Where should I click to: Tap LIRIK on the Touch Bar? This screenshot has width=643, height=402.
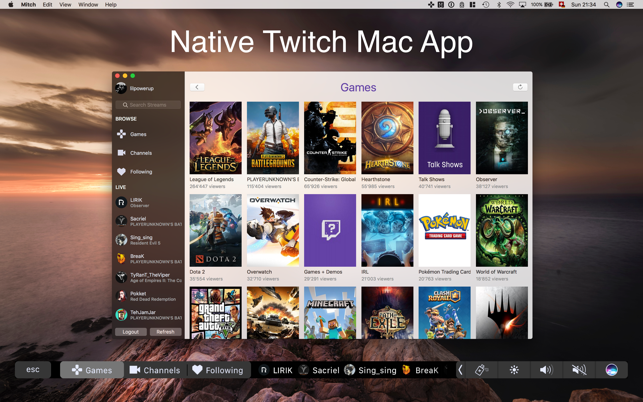[276, 370]
